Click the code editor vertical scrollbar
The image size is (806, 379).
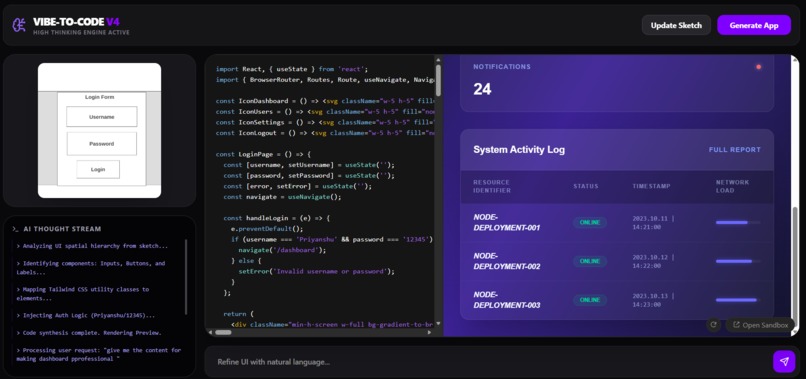(x=438, y=80)
